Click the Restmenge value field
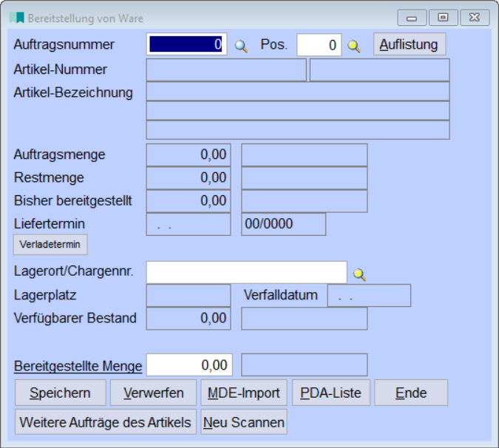499x448 pixels. (x=189, y=178)
